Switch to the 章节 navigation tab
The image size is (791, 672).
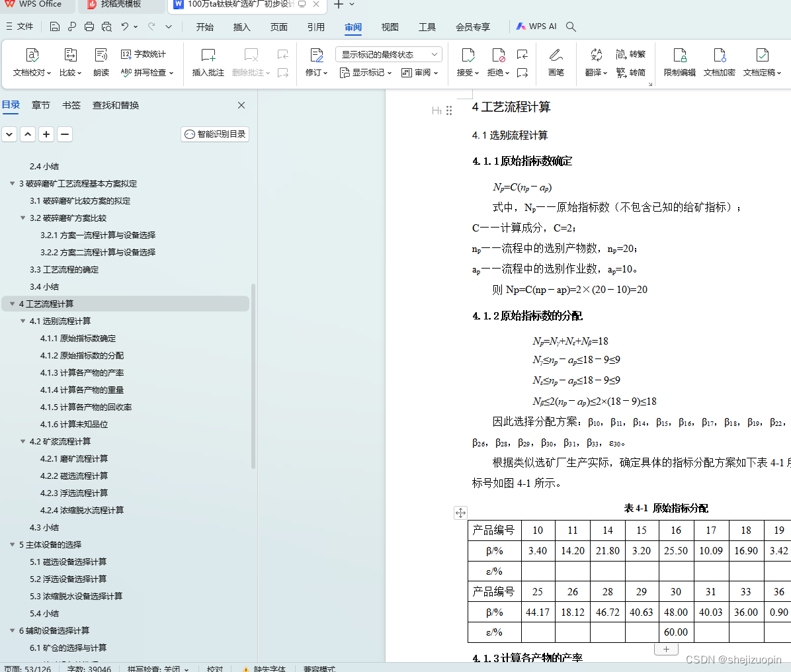click(41, 105)
